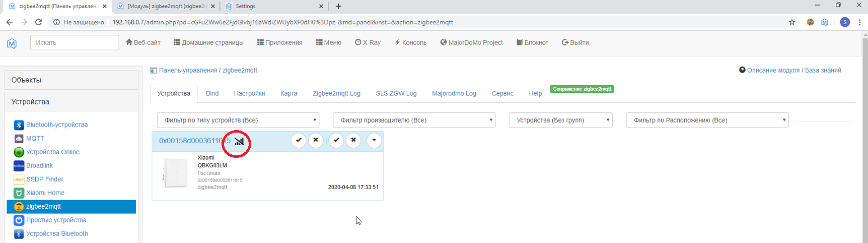Open the Zigbee2mqtt Log tab
Image resolution: width=868 pixels, height=243 pixels.
click(x=336, y=93)
